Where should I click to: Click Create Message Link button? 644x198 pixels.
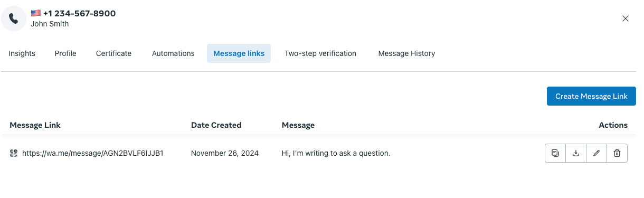(591, 96)
